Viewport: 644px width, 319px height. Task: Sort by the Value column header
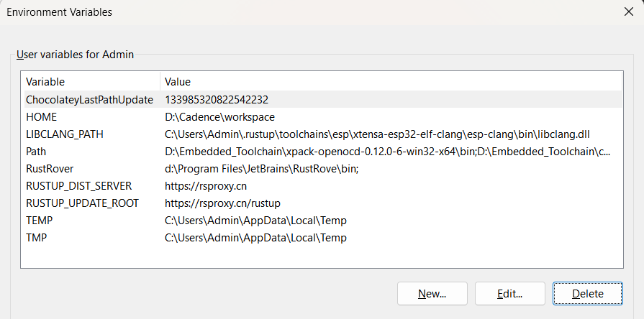[389, 82]
